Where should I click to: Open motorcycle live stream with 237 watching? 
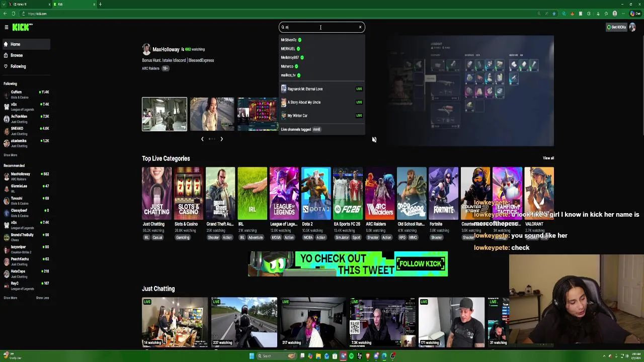point(244,322)
